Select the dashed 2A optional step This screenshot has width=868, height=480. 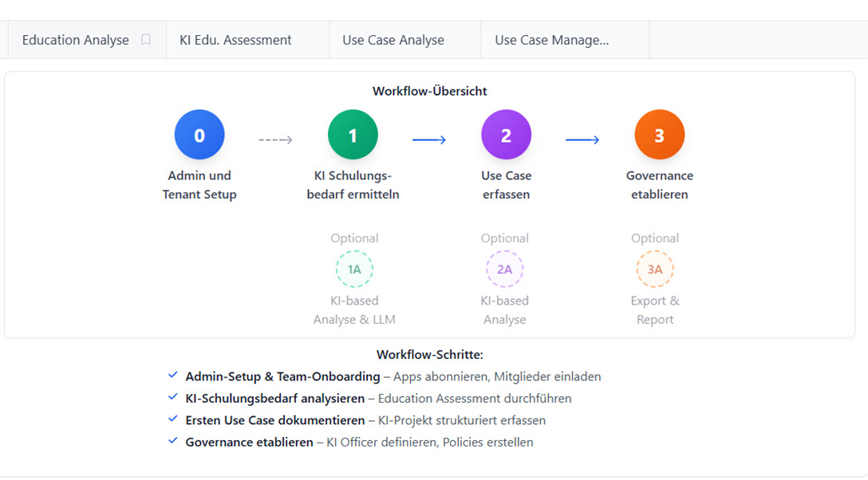pos(504,270)
